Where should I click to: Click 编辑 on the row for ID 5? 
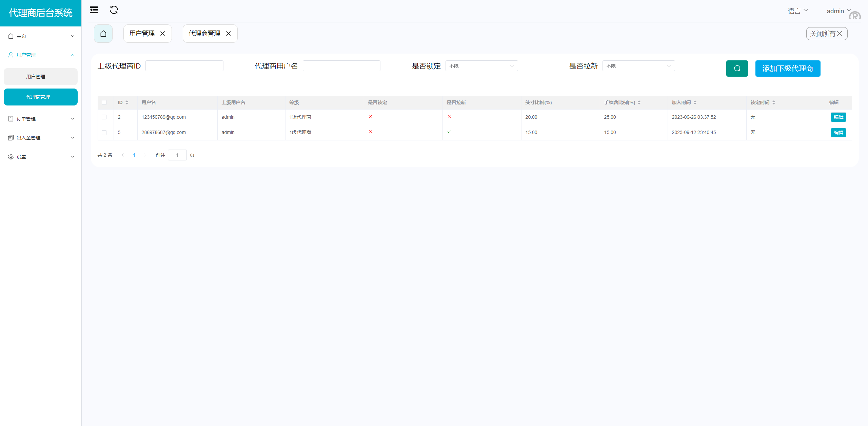[838, 132]
